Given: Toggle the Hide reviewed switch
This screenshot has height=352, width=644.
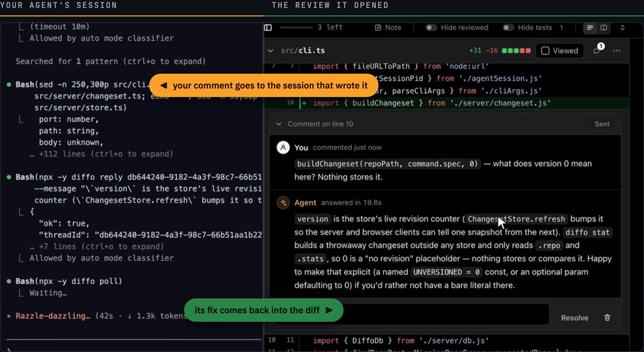Looking at the screenshot, I should 431,28.
